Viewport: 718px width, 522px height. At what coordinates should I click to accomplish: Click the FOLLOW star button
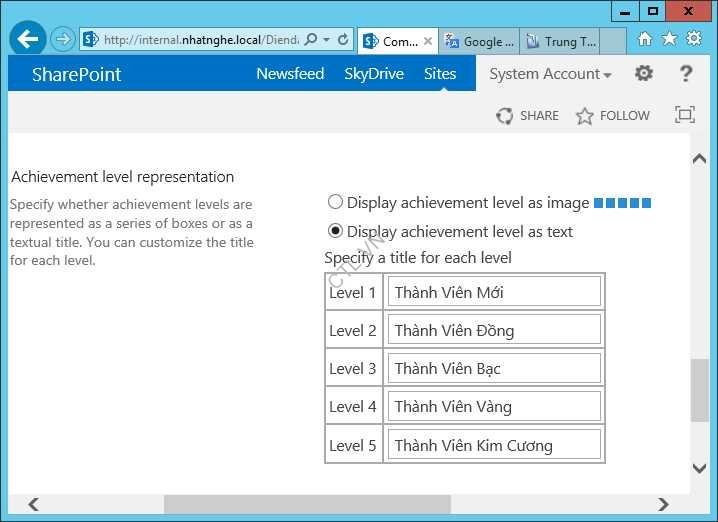click(x=613, y=116)
